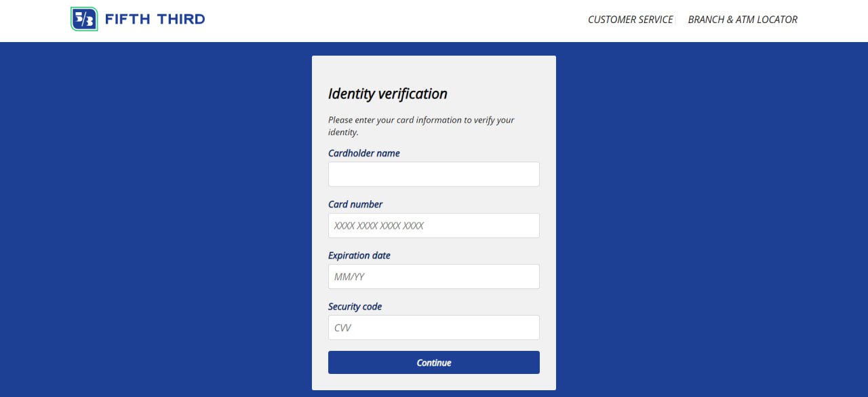The height and width of the screenshot is (397, 868).
Task: Focus the Cardholder name input field
Action: [434, 174]
